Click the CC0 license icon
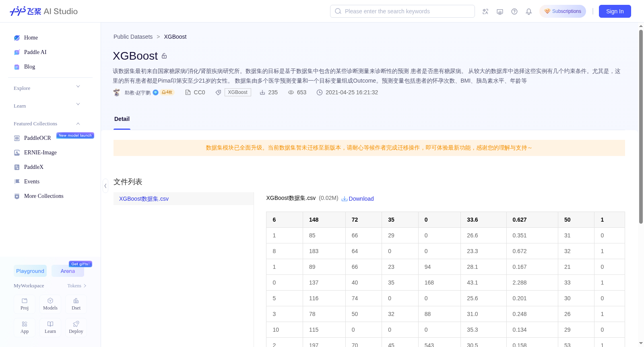 click(188, 92)
